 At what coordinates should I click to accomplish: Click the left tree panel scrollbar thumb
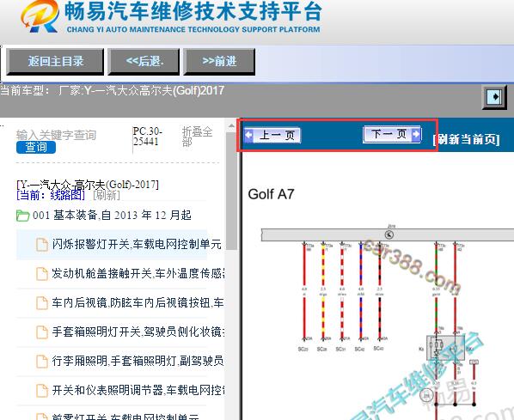[x=231, y=191]
